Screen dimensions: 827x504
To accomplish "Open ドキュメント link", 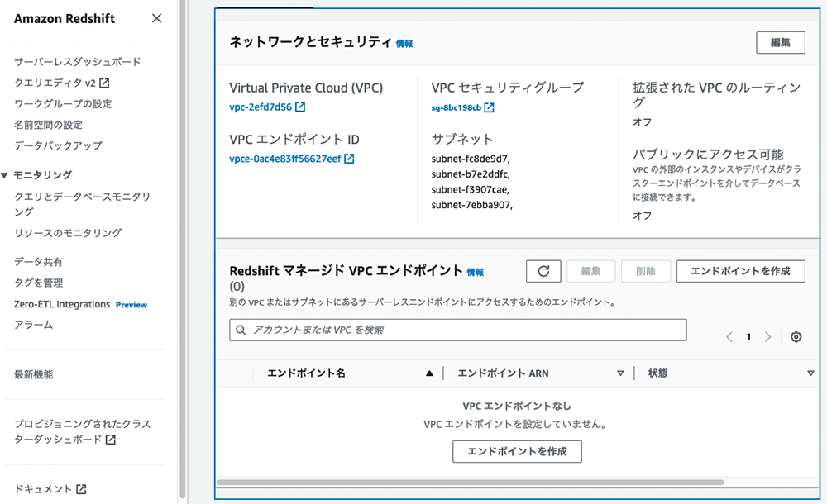I will click(43, 489).
